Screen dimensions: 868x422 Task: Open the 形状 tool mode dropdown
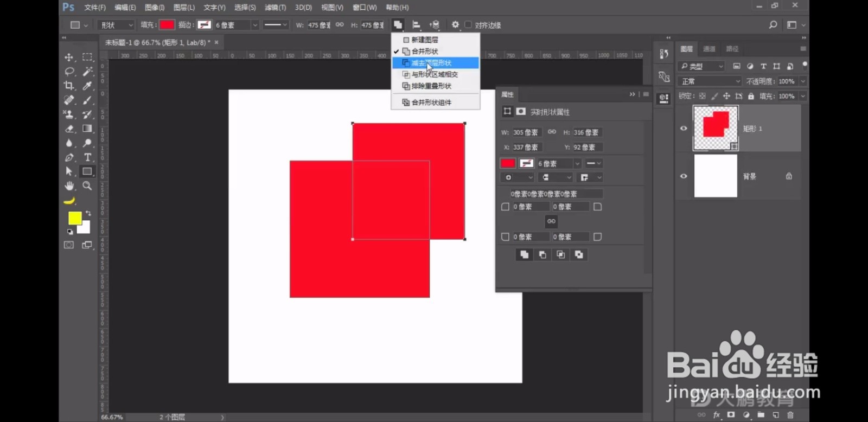[x=116, y=25]
